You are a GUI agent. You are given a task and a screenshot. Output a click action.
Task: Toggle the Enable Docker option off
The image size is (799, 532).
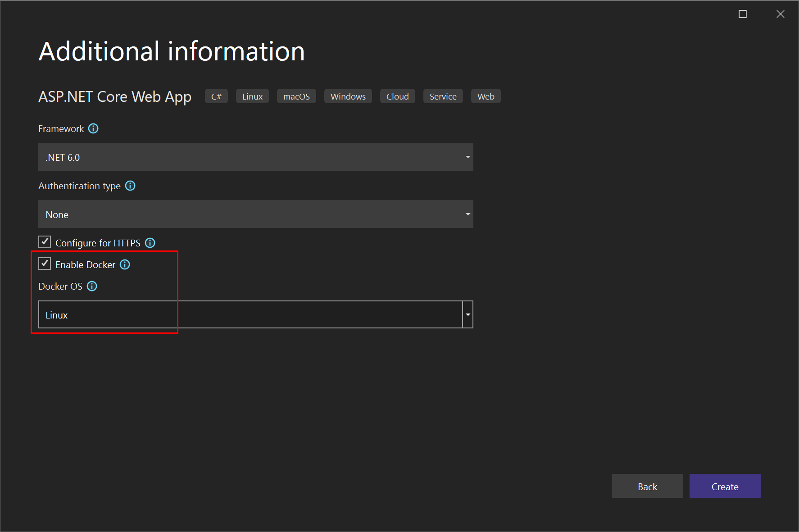click(44, 264)
